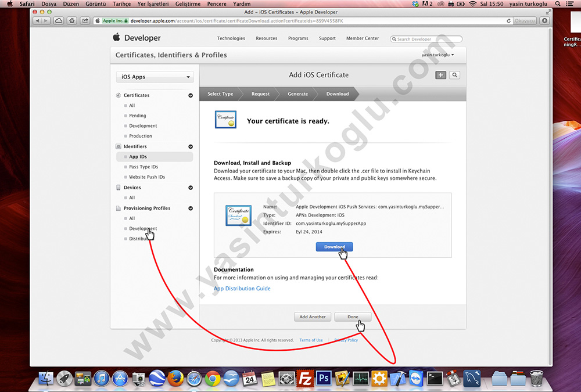Open Launchpad in the dock
Image resolution: width=581 pixels, height=392 pixels.
click(x=64, y=379)
